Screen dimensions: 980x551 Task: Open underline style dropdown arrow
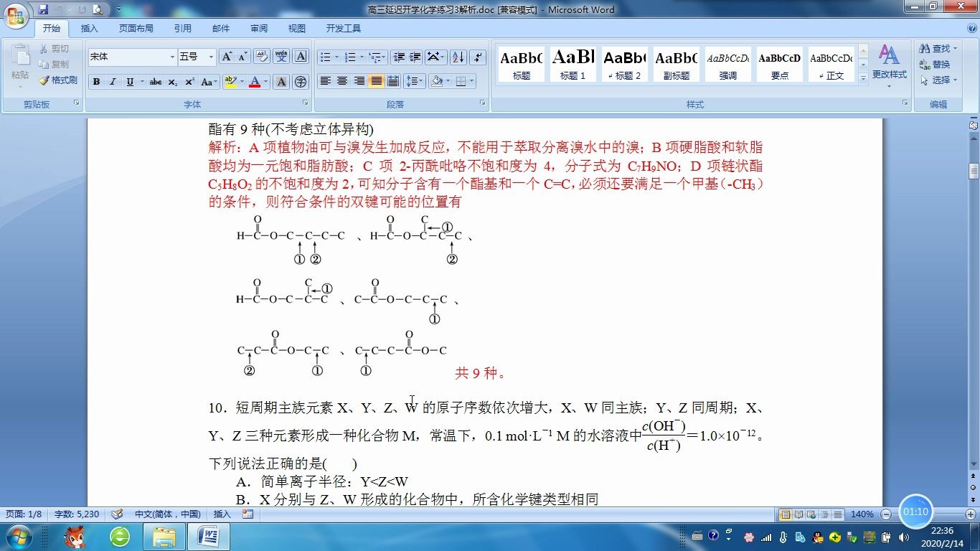(x=141, y=82)
